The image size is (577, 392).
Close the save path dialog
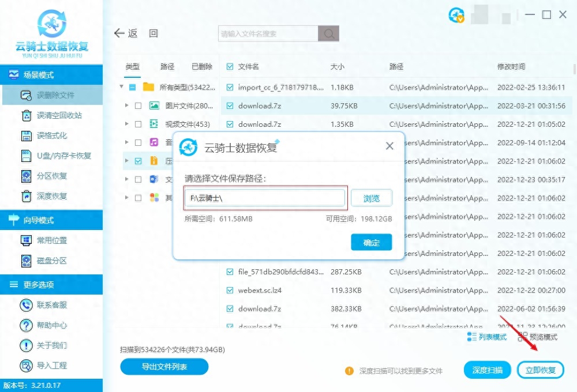point(389,146)
